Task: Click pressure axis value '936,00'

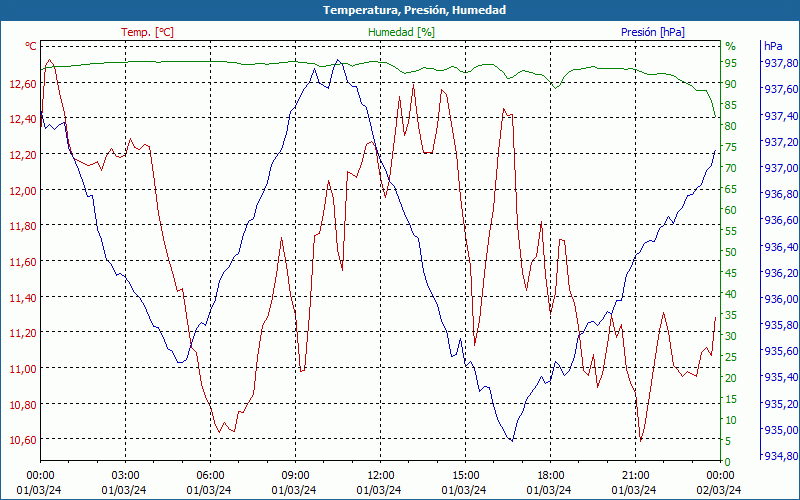Action: tap(780, 298)
